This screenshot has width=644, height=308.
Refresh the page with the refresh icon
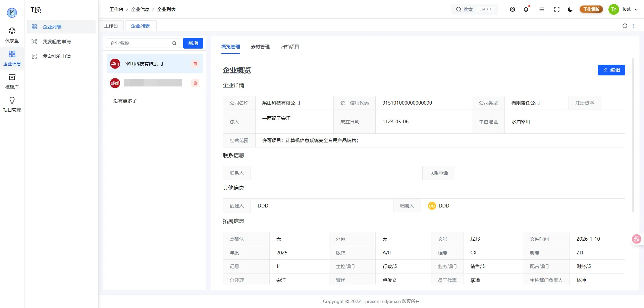[625, 26]
